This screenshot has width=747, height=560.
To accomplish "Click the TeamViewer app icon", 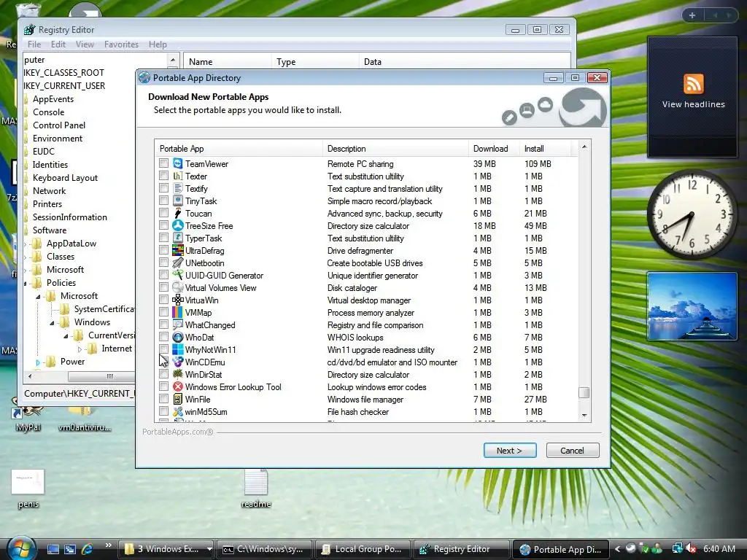I will 178,164.
